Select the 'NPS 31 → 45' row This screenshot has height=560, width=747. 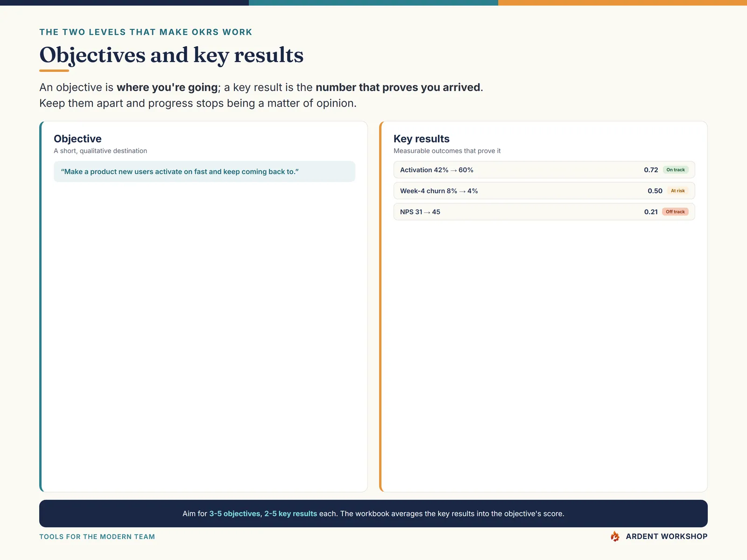(x=544, y=212)
